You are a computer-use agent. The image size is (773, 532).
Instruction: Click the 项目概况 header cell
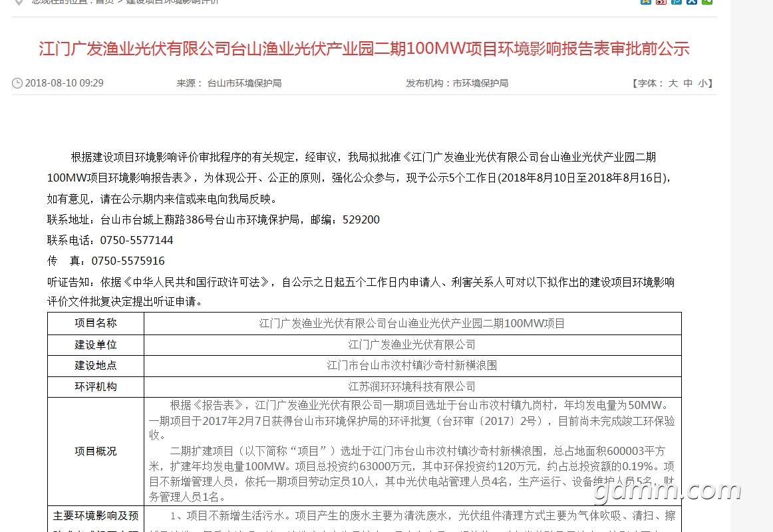96,452
